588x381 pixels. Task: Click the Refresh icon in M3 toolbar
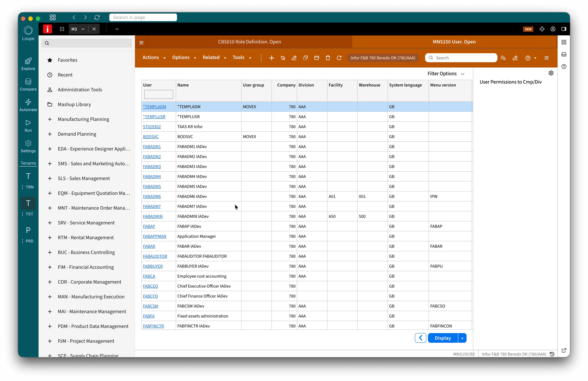[x=339, y=58]
